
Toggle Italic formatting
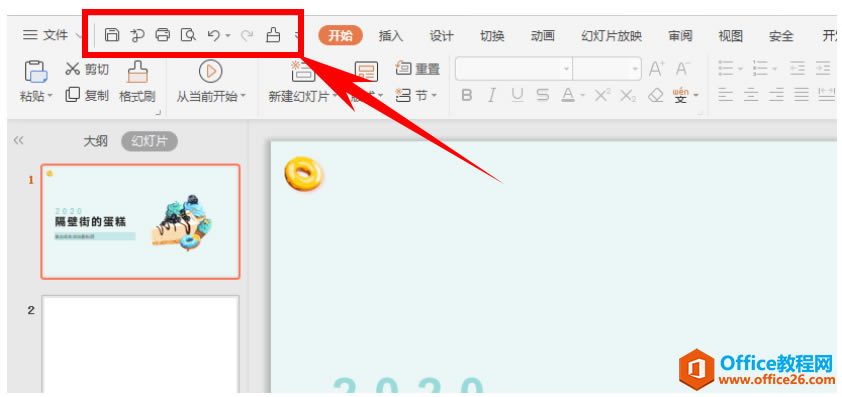491,96
